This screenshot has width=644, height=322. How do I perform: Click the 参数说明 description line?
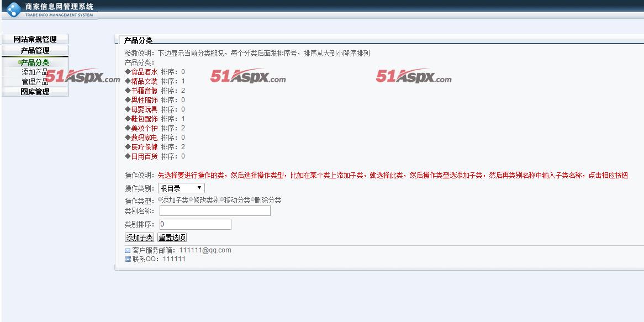pyautogui.click(x=247, y=54)
